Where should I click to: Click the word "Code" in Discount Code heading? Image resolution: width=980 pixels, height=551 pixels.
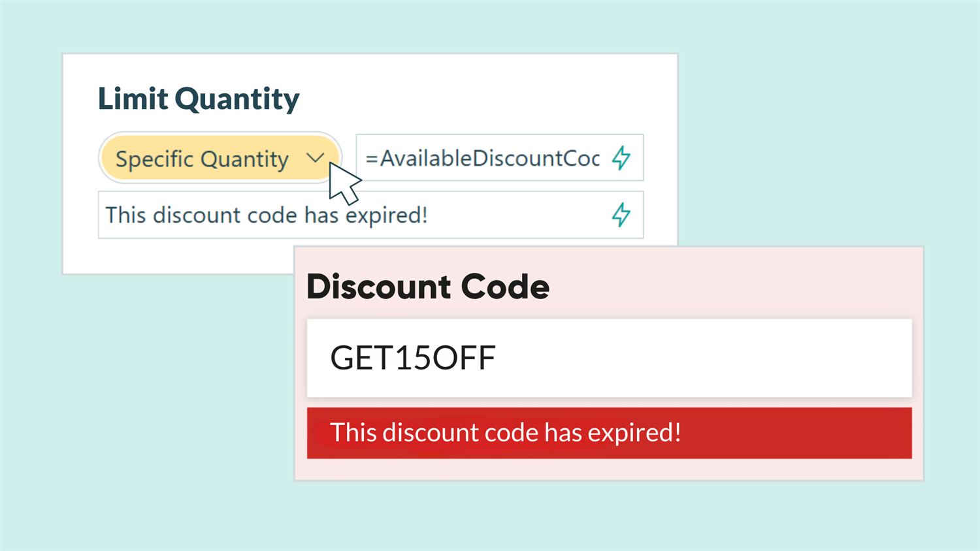click(x=504, y=287)
